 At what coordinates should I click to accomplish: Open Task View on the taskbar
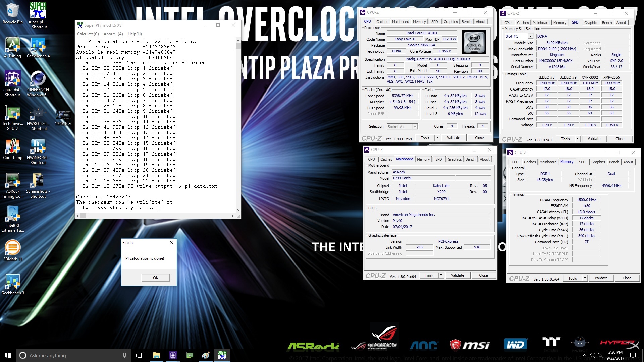tap(140, 355)
